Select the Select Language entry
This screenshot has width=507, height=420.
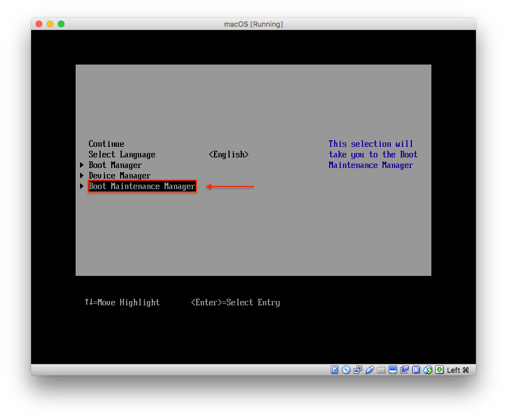(122, 155)
